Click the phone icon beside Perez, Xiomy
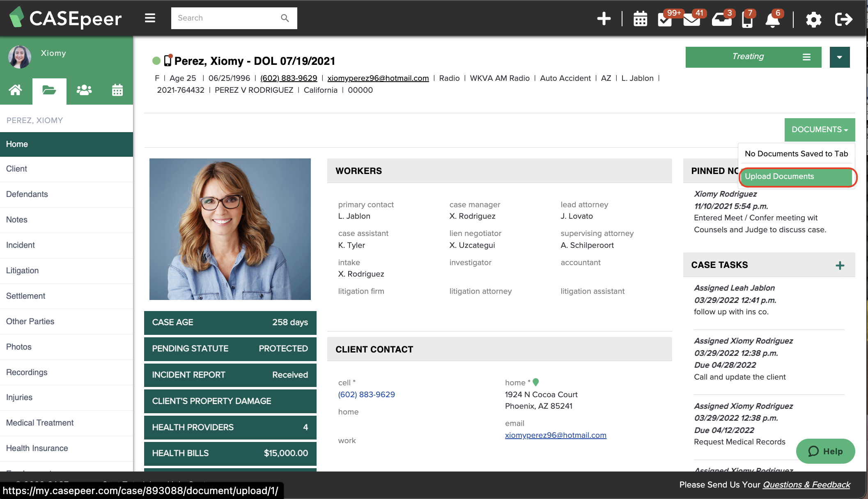868x499 pixels. (168, 60)
